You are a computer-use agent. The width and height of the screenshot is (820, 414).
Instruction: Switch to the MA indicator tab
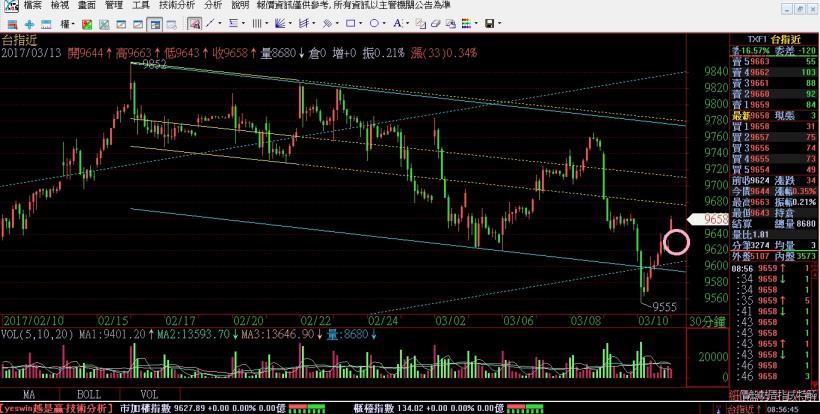[29, 394]
